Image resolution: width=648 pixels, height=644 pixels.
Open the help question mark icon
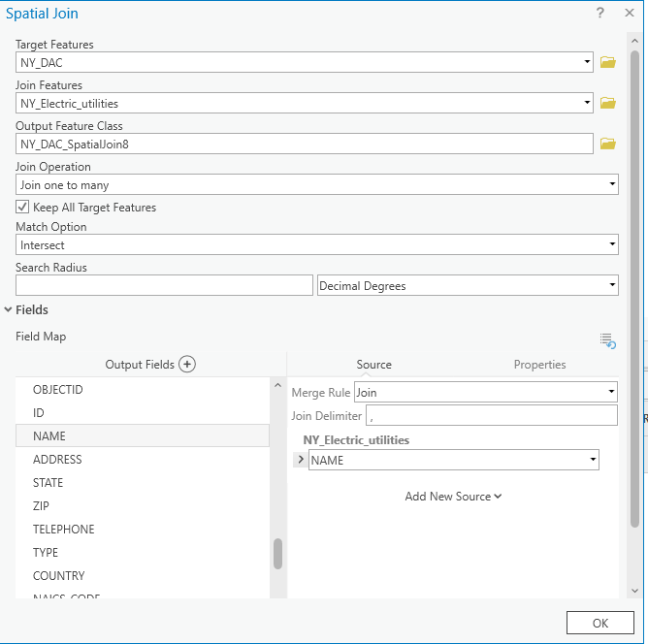tap(601, 14)
